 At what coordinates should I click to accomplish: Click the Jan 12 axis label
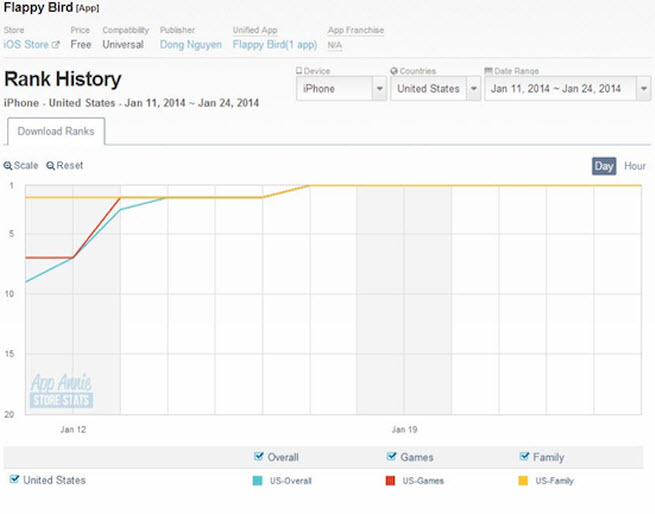[x=73, y=430]
